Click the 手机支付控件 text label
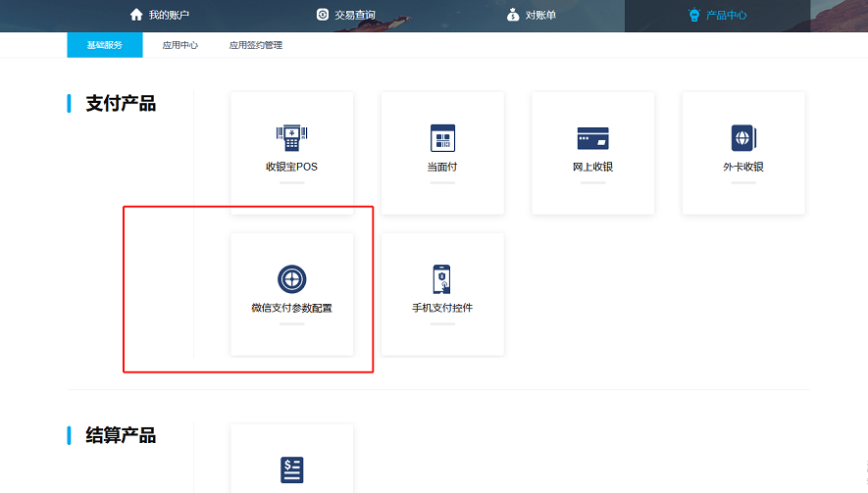 tap(442, 308)
